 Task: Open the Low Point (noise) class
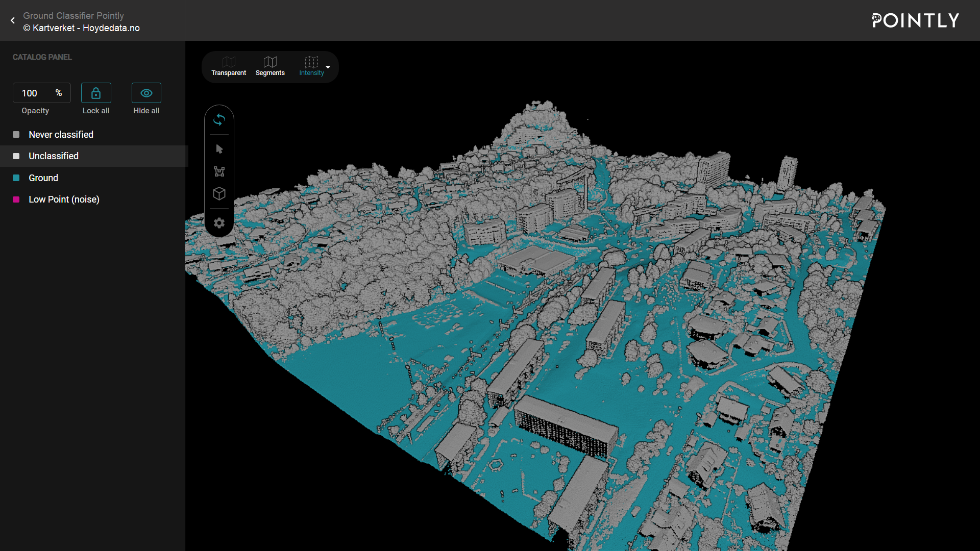click(x=63, y=199)
